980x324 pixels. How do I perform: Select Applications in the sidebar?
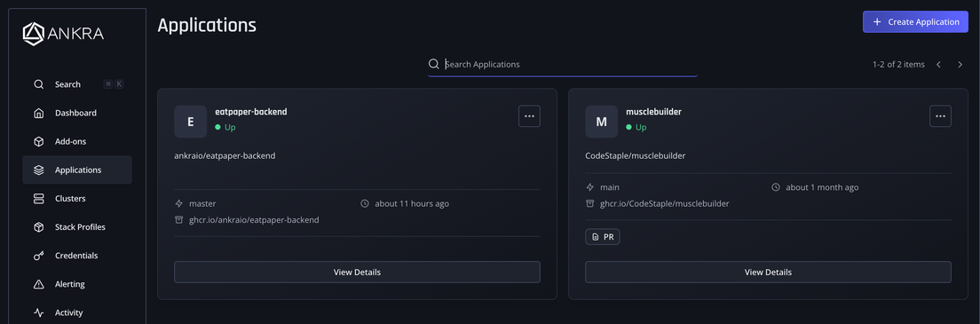[x=77, y=170]
